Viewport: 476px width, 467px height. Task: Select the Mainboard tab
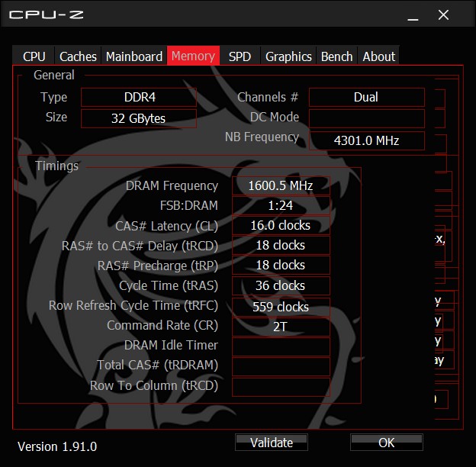coord(134,56)
